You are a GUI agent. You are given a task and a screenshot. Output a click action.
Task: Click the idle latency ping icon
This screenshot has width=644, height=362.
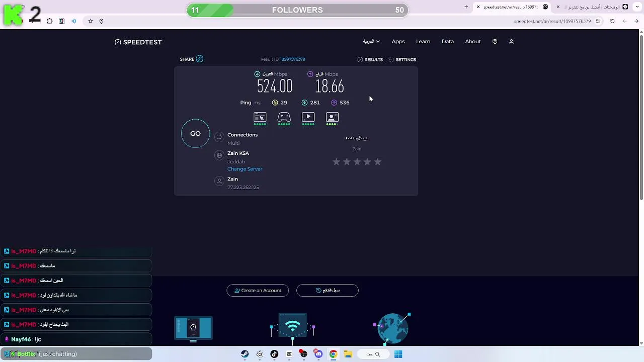point(275,103)
